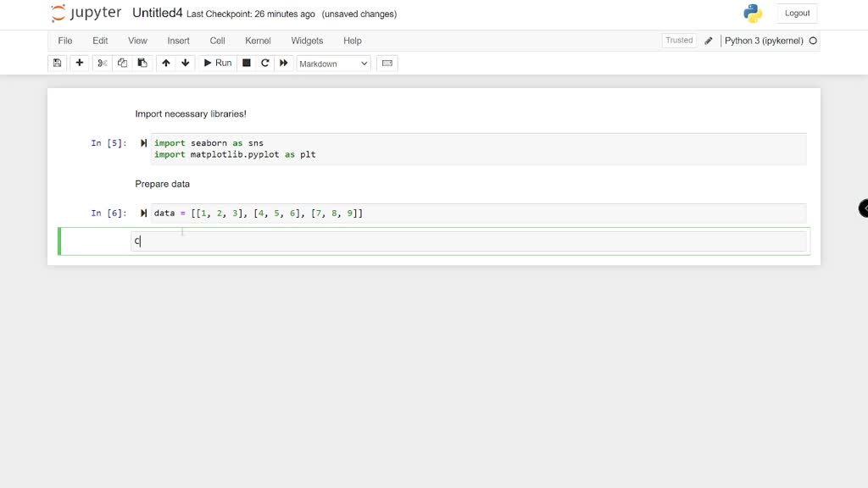The image size is (868, 488).
Task: Click the Python 3 (ipykernel) label
Action: click(764, 41)
